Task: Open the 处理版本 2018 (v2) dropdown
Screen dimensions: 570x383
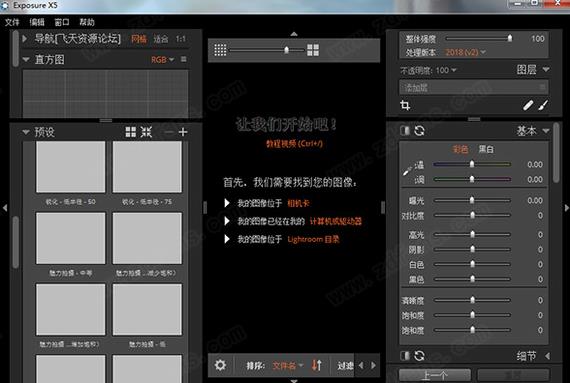Action: tap(465, 52)
